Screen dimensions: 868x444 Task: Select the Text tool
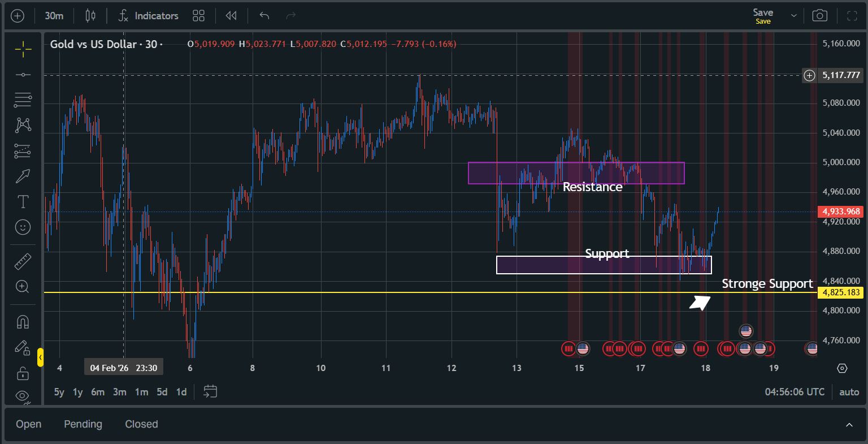point(23,201)
